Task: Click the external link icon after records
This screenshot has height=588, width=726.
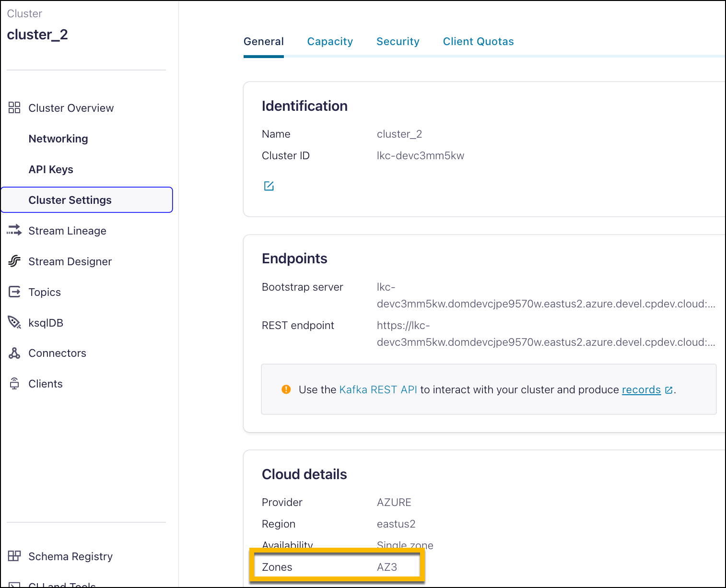Action: (668, 390)
